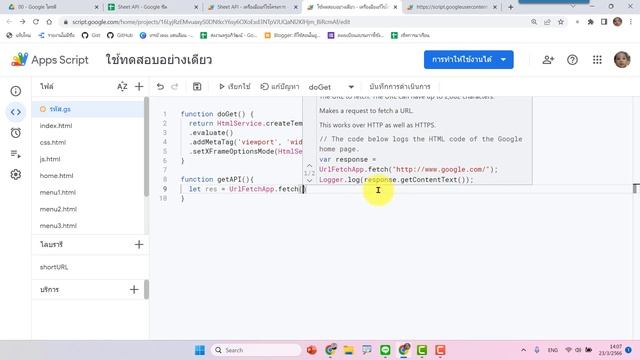
Task: Open the Google apps grid icon
Action: pyautogui.click(x=597, y=60)
